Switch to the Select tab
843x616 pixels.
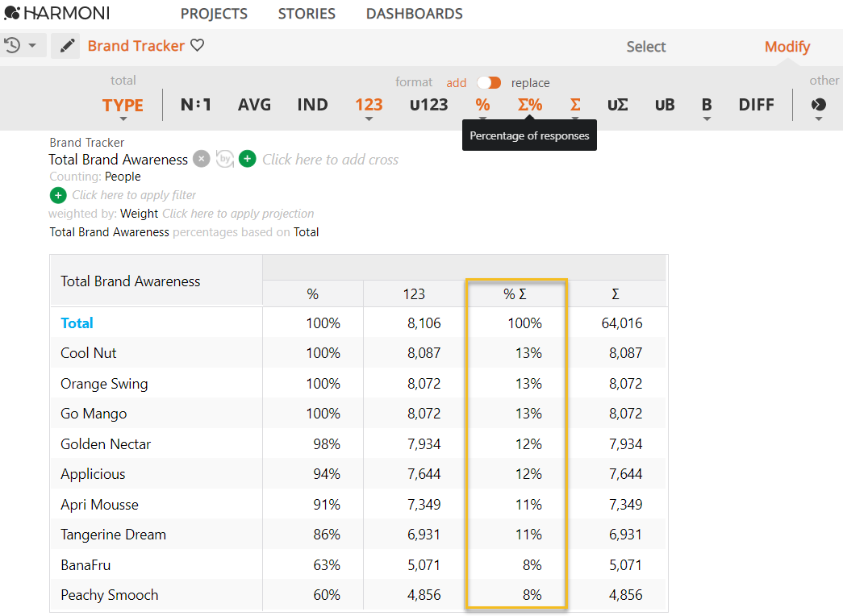point(645,47)
